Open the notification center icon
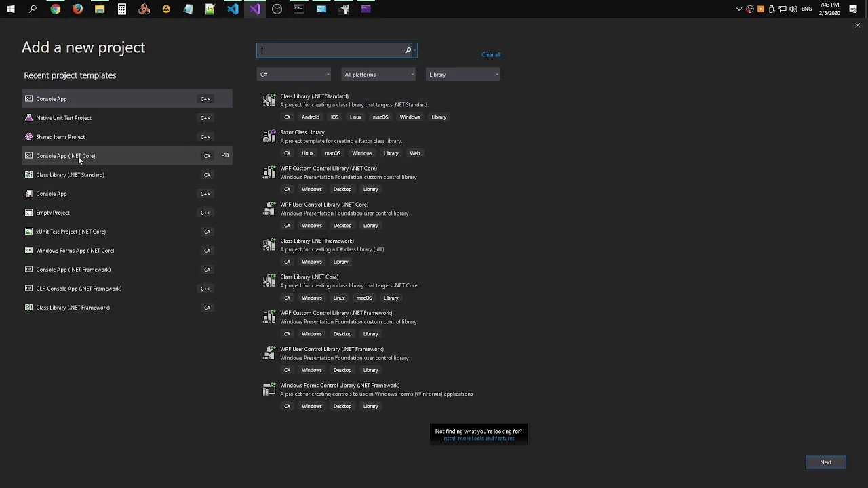This screenshot has width=868, height=488. (853, 9)
